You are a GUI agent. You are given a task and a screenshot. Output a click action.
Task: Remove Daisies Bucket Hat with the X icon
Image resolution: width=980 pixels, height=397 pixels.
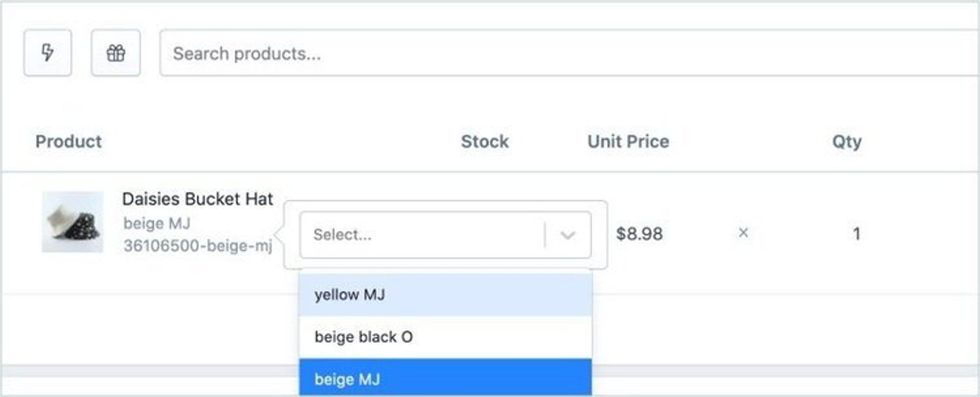click(743, 233)
